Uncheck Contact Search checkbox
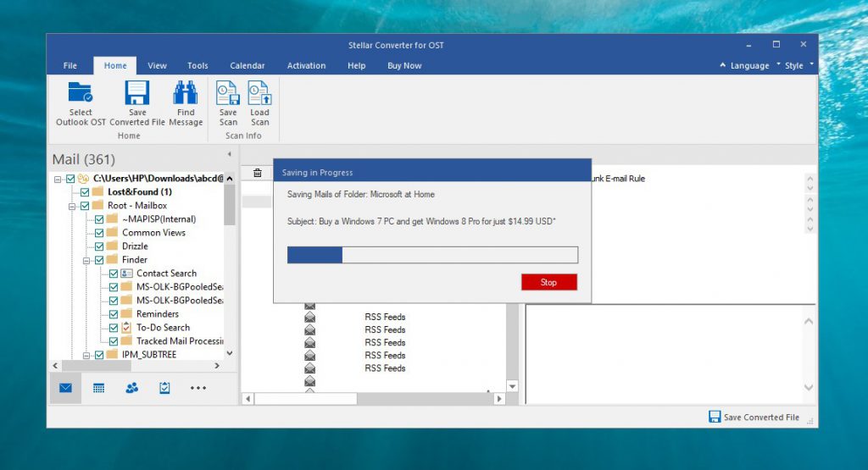This screenshot has height=470, width=868. coord(114,274)
